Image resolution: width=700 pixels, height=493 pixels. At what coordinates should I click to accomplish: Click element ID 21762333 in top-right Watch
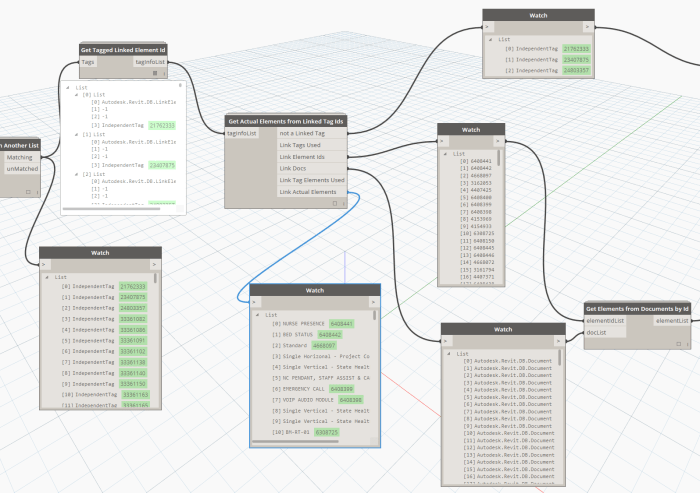[x=575, y=48]
